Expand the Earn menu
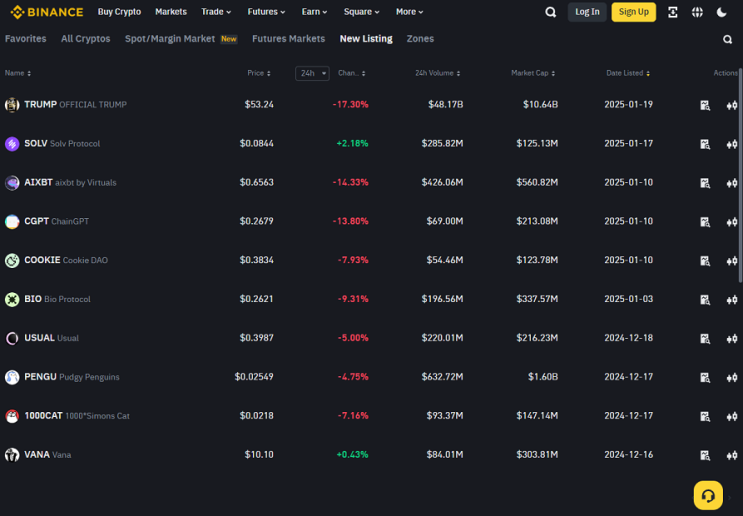 [314, 12]
